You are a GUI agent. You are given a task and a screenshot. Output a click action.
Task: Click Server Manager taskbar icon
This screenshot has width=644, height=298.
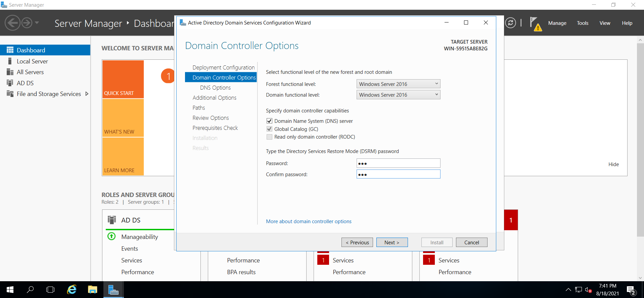pos(113,290)
